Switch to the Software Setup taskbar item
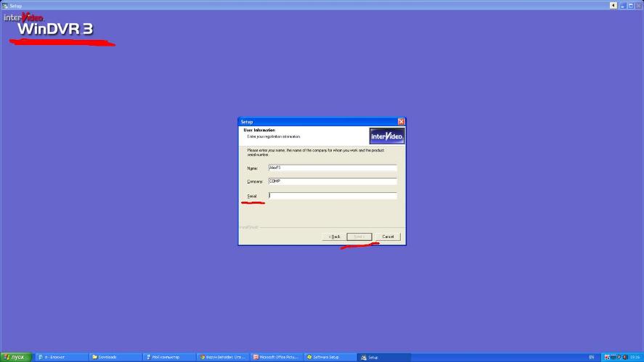The width and height of the screenshot is (644, 362). [x=330, y=357]
